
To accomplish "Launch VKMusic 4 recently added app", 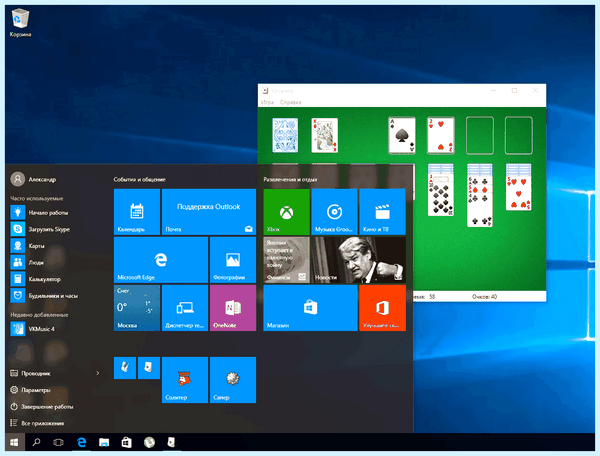I will click(x=33, y=329).
